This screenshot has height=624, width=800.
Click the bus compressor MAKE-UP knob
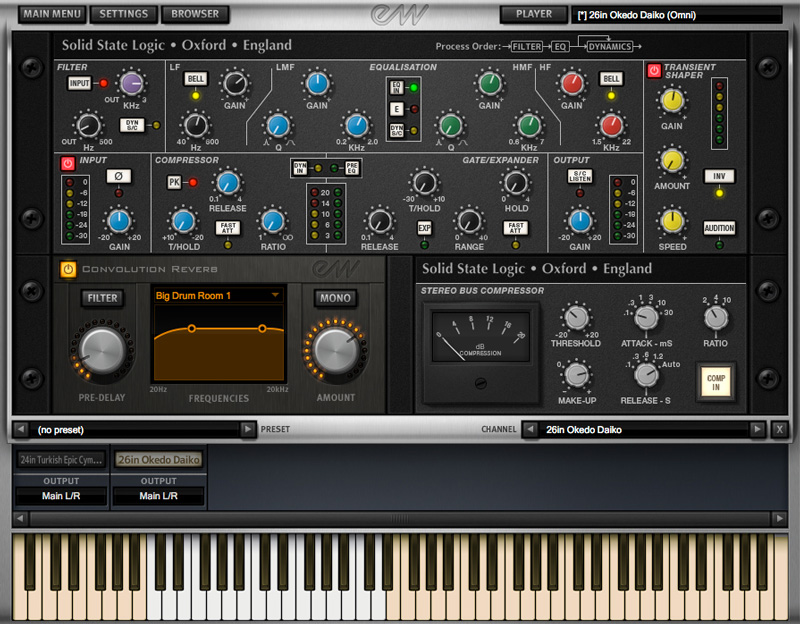tap(576, 375)
